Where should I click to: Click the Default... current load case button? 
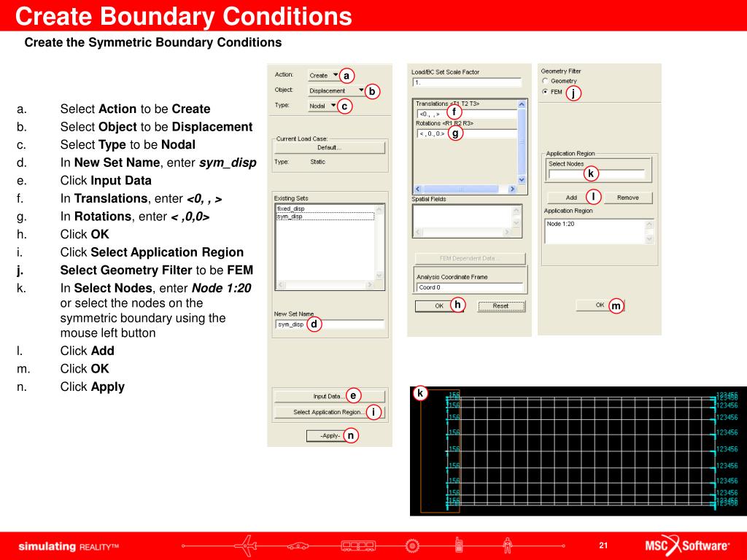click(330, 147)
